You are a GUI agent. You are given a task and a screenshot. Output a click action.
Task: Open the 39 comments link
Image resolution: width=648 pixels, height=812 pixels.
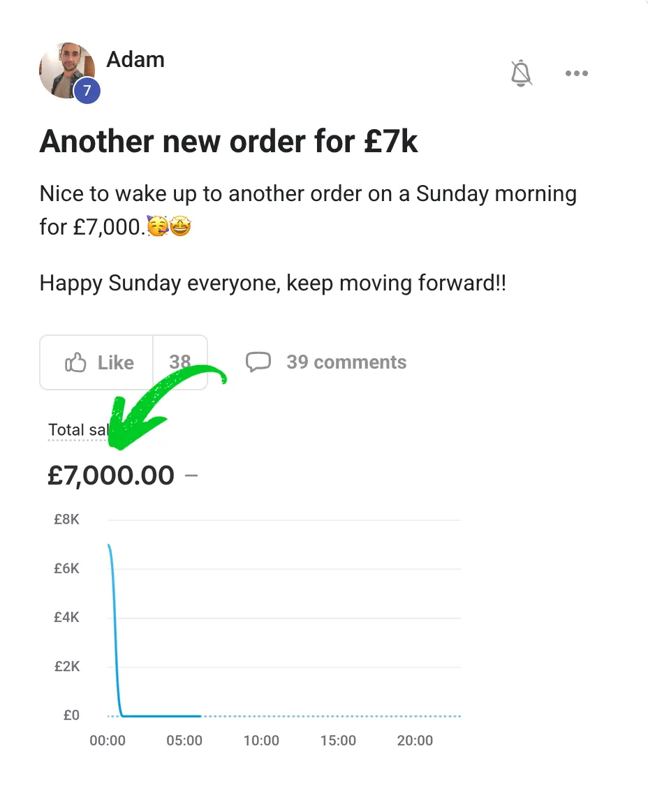click(x=346, y=362)
